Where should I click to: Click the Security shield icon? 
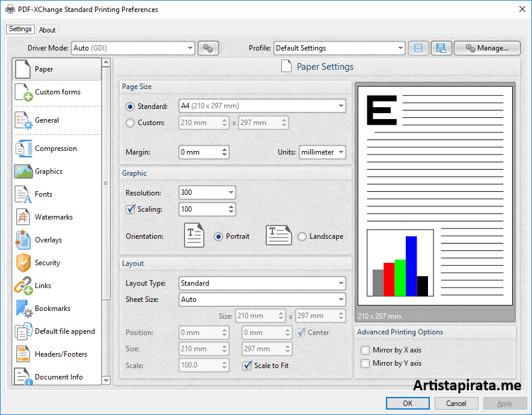22,263
